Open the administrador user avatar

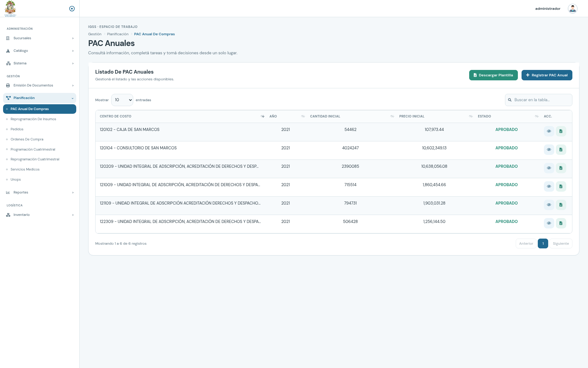(x=572, y=9)
